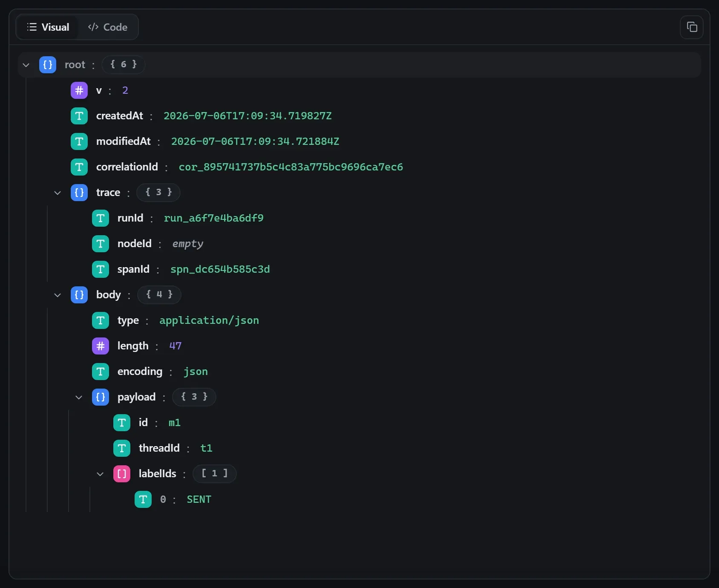Click the labelIds [ 1 ] count badge
Screen dimensions: 719x588
pyautogui.click(x=215, y=474)
